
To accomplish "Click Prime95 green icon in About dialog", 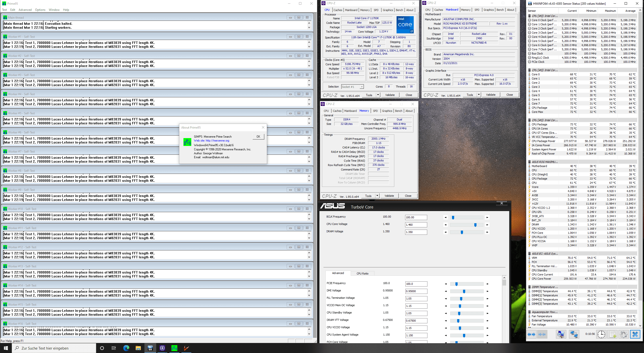I will (187, 142).
